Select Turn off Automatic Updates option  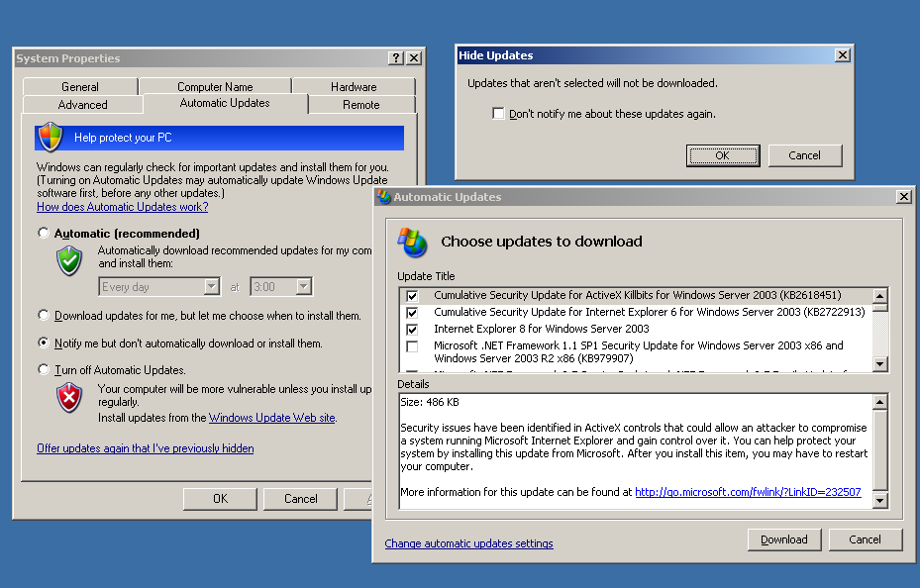click(x=44, y=369)
